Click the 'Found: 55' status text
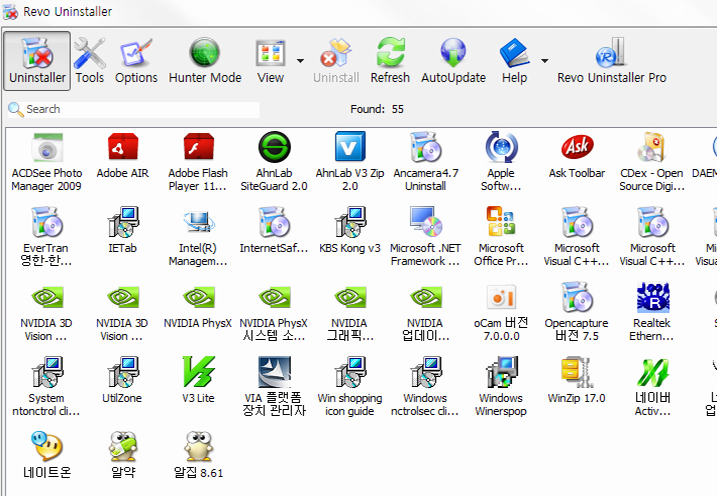Screen dimensions: 717x496 pos(377,109)
